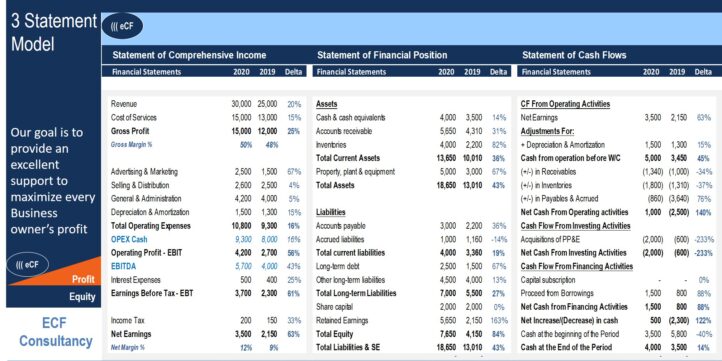Click the Cash at the End of the Period 2020 value
This screenshot has width=722, height=361.
coord(653,347)
